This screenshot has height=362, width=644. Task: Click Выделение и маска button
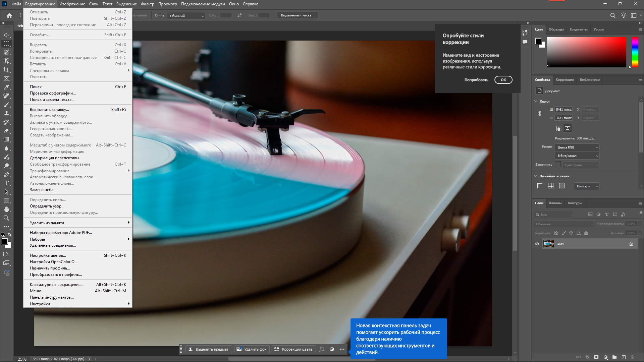298,15
